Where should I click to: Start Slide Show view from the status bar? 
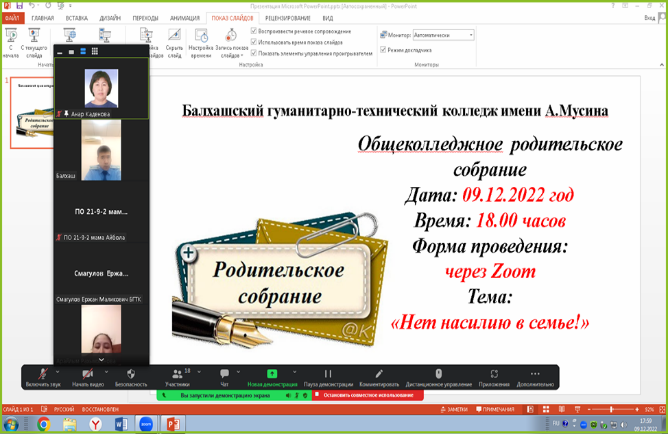pos(577,409)
